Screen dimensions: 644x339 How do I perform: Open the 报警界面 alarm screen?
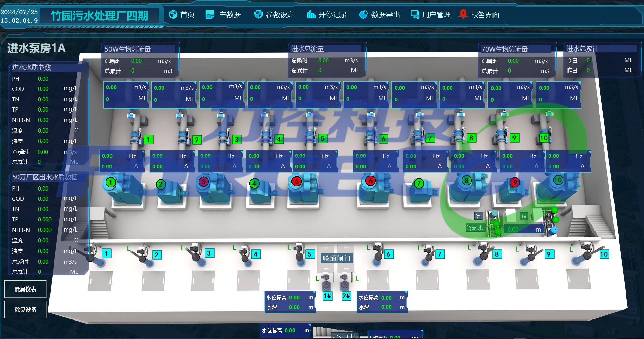479,15
